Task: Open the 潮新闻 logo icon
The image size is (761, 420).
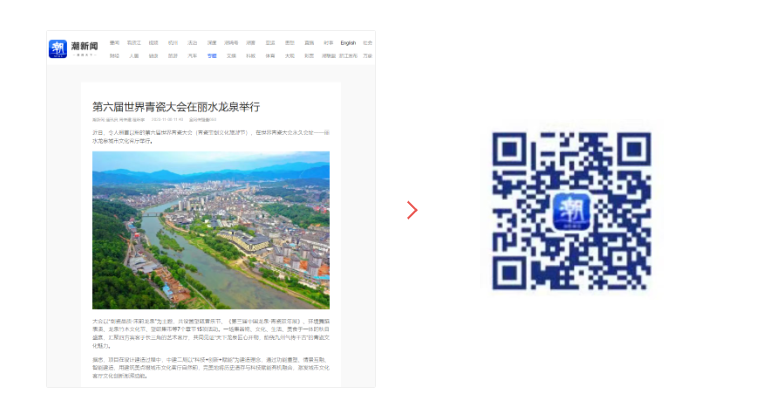Action: tap(58, 49)
